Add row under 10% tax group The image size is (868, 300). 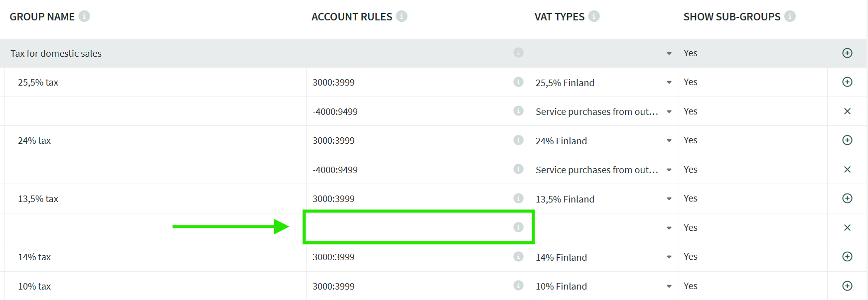pos(847,286)
